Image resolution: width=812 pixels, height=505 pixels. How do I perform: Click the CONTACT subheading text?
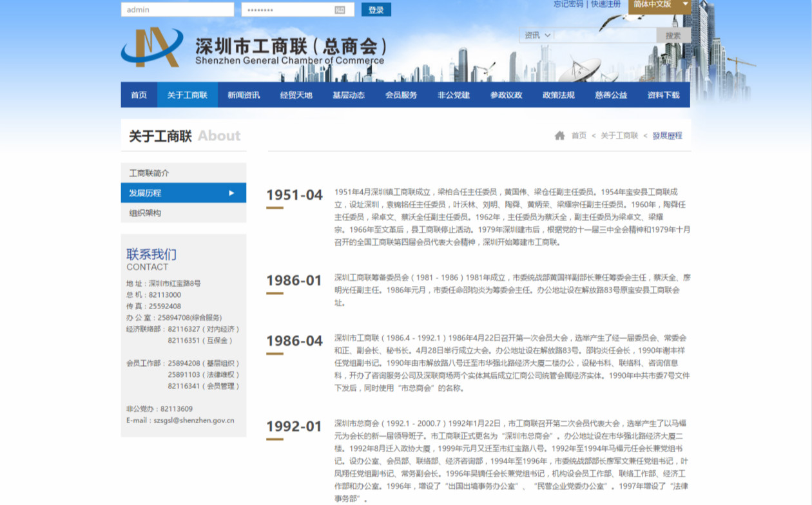pos(148,267)
